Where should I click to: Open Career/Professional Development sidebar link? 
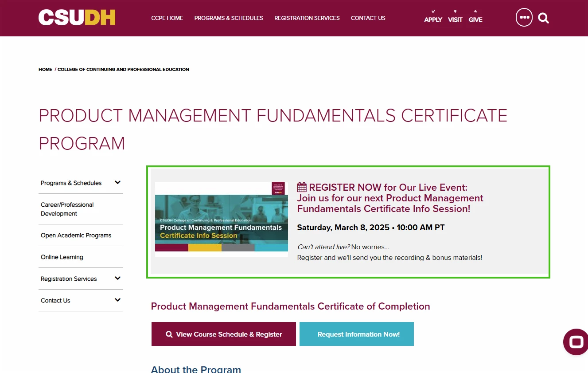67,209
